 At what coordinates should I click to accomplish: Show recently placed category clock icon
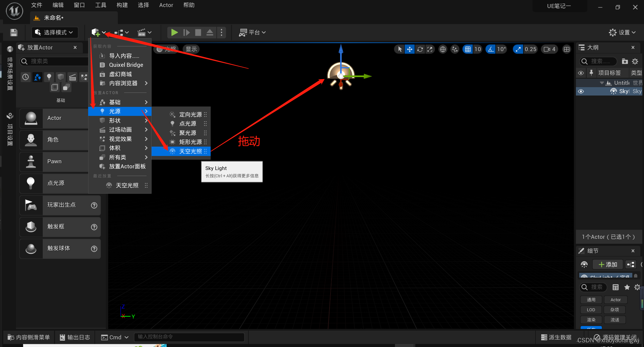pyautogui.click(x=26, y=77)
